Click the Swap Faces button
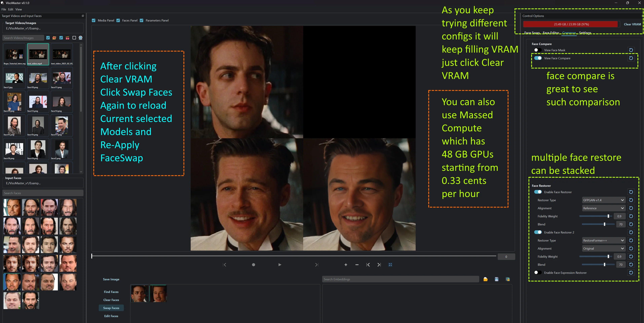 (111, 308)
